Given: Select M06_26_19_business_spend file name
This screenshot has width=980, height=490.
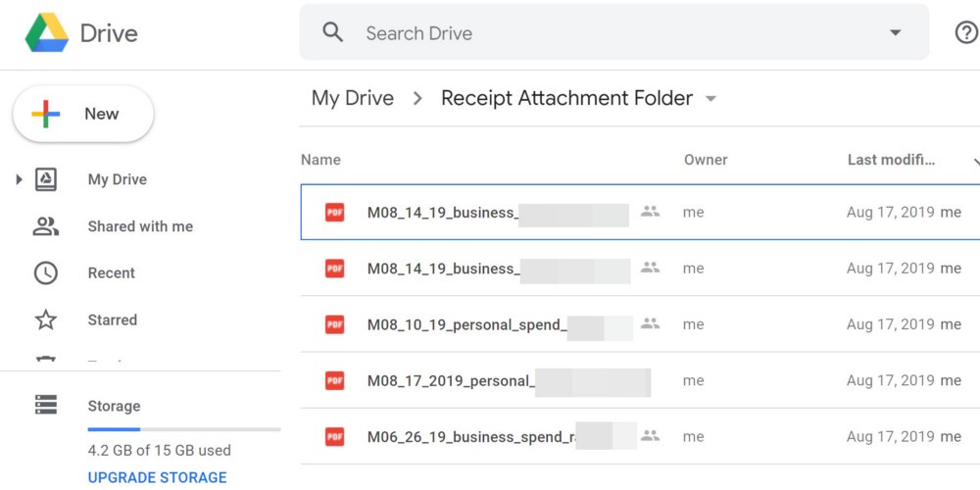Looking at the screenshot, I should (x=471, y=436).
